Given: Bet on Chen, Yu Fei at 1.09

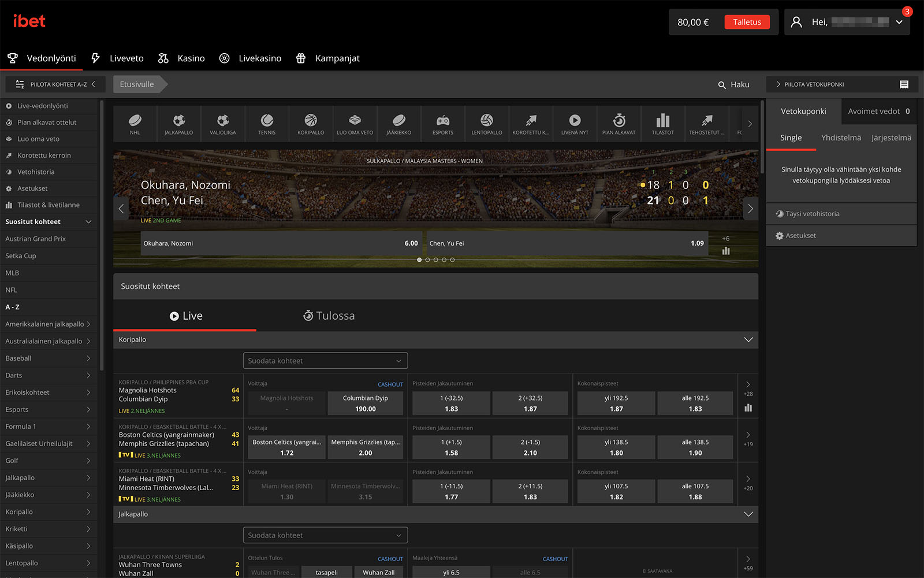Looking at the screenshot, I should tap(567, 243).
